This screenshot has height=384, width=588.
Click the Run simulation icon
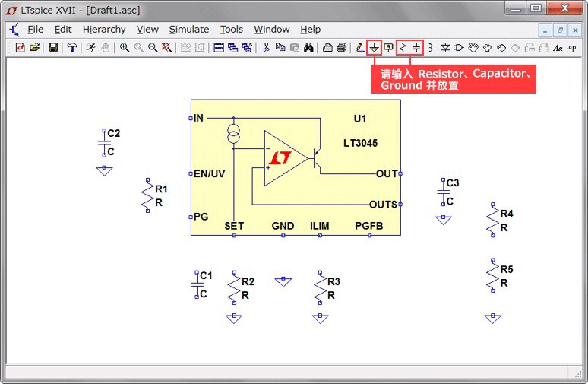pos(90,47)
